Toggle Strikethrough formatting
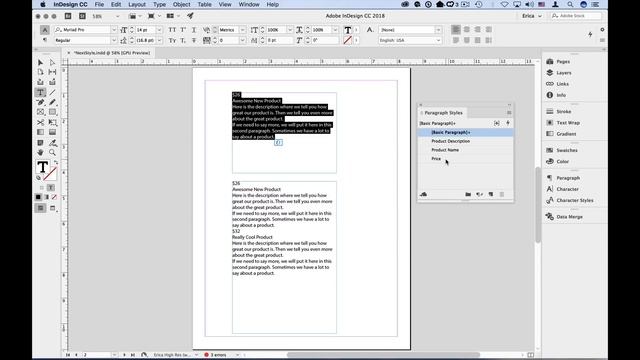 [194, 40]
